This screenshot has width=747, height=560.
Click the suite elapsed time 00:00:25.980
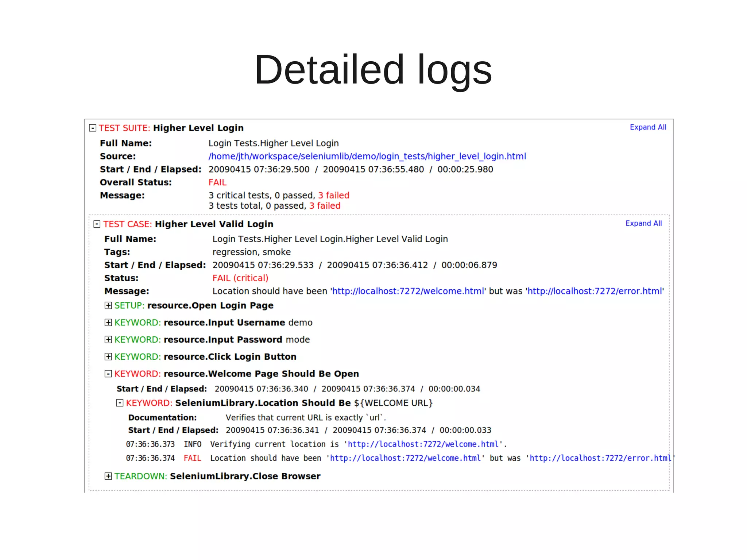click(465, 169)
